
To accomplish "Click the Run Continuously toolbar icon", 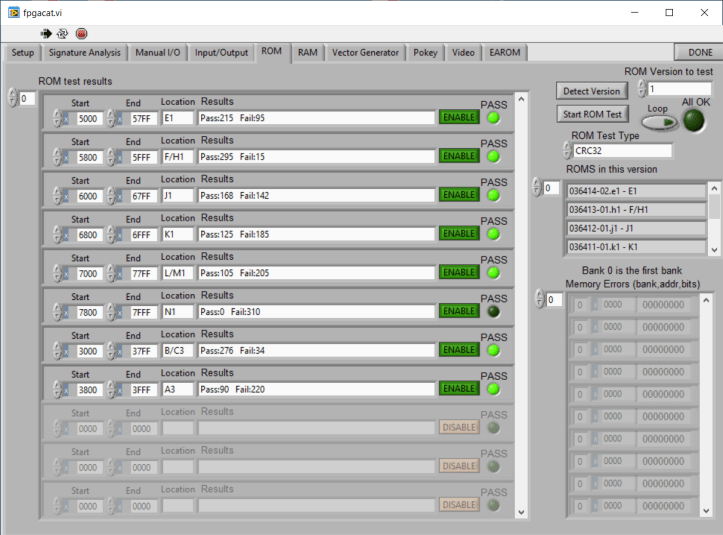I will (x=62, y=33).
